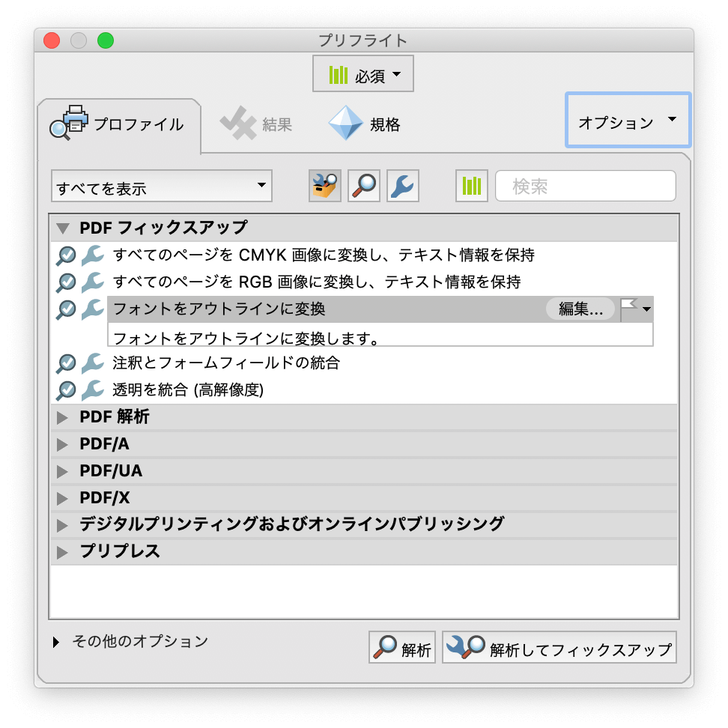Click magnifier icon on 透明を統合 row
728x728 pixels.
[x=66, y=390]
